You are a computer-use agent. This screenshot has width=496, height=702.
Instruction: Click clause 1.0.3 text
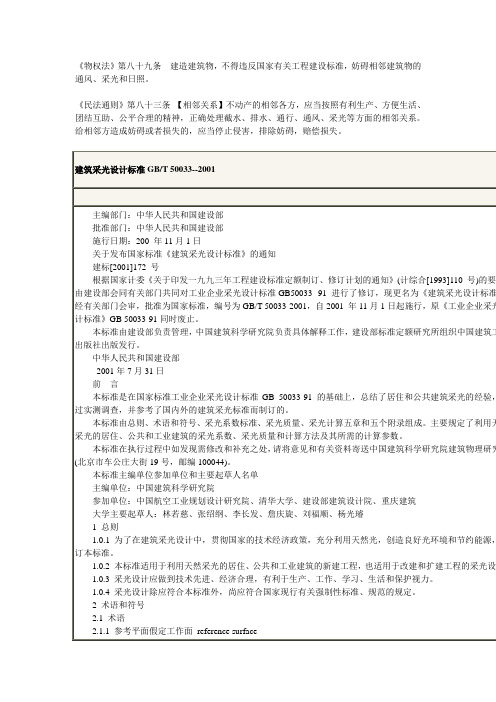pyautogui.click(x=263, y=579)
